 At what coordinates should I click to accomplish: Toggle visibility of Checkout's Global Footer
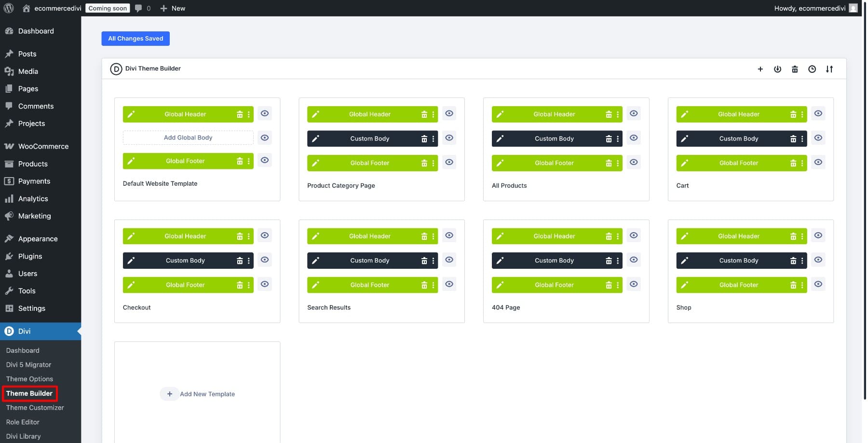265,284
